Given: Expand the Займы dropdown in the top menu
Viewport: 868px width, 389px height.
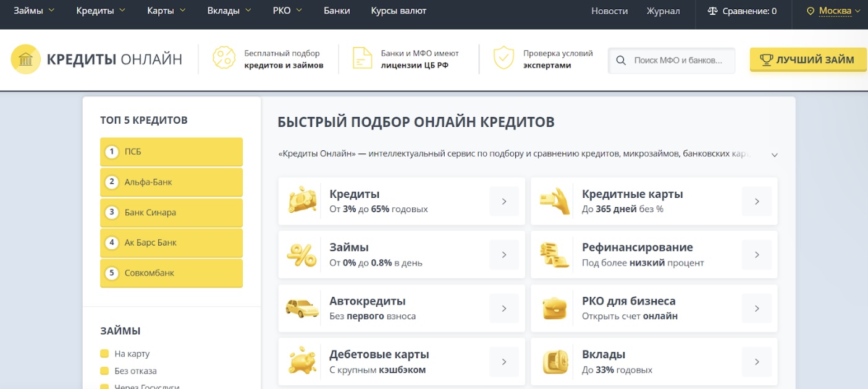Looking at the screenshot, I should [29, 10].
